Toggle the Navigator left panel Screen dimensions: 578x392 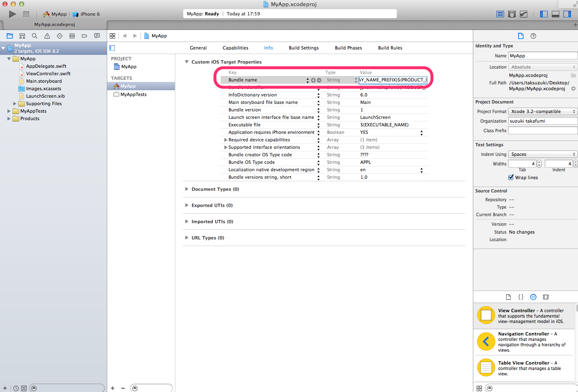pyautogui.click(x=544, y=14)
